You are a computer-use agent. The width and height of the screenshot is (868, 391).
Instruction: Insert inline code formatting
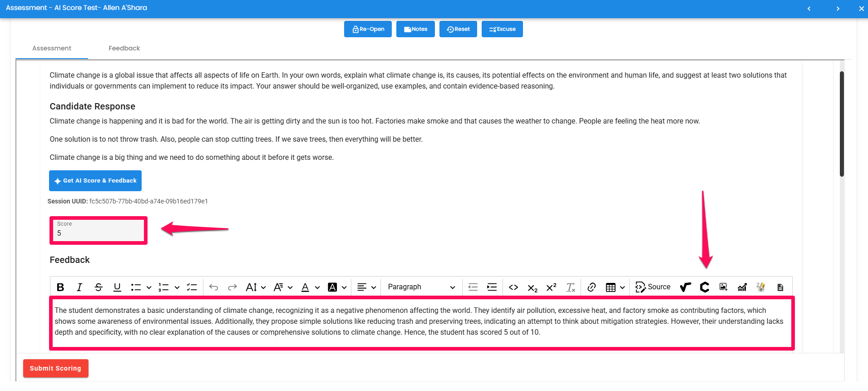pyautogui.click(x=513, y=287)
